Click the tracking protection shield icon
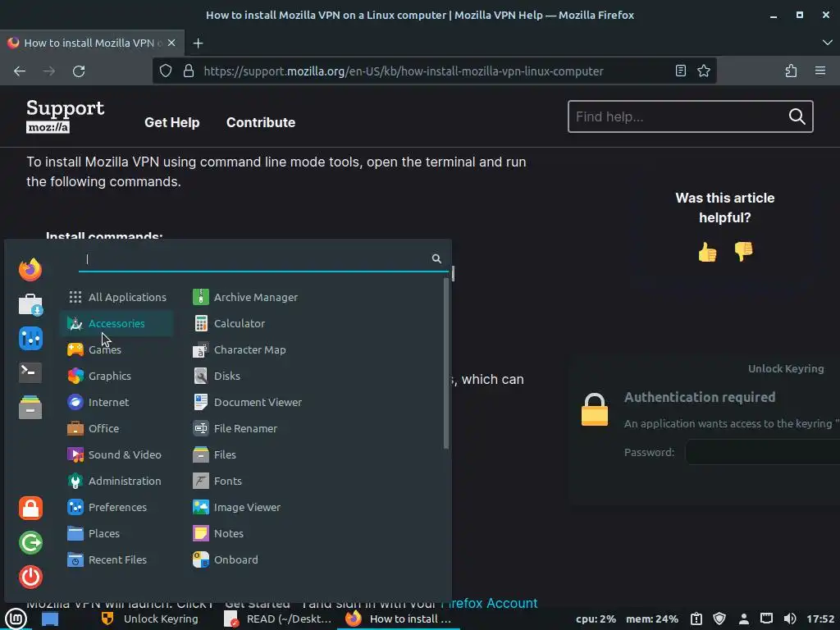Image resolution: width=840 pixels, height=630 pixels. click(x=166, y=71)
